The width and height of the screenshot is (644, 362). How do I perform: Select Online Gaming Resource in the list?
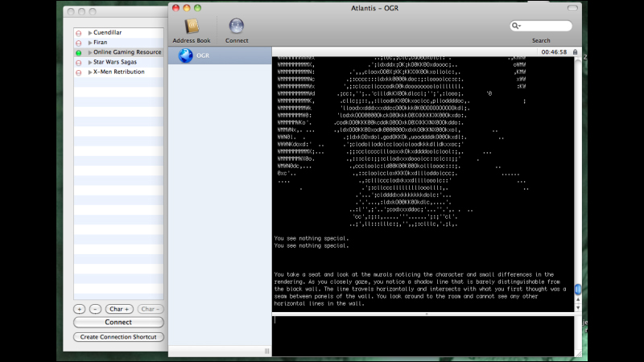point(127,52)
